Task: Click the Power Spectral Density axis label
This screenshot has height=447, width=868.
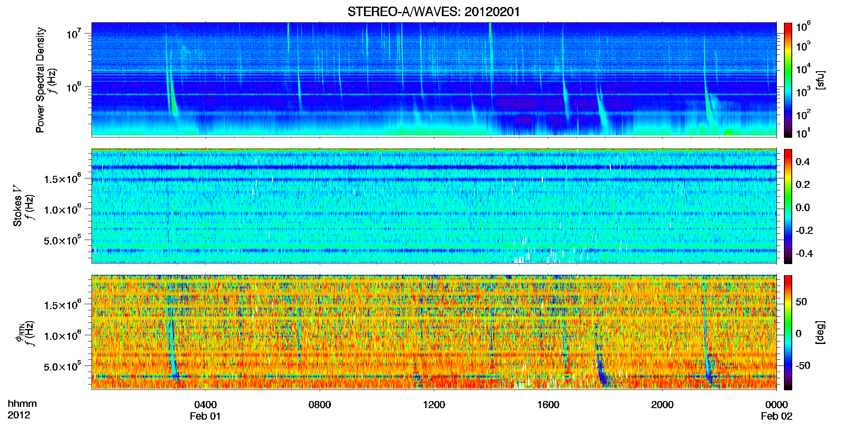Action: 40,80
